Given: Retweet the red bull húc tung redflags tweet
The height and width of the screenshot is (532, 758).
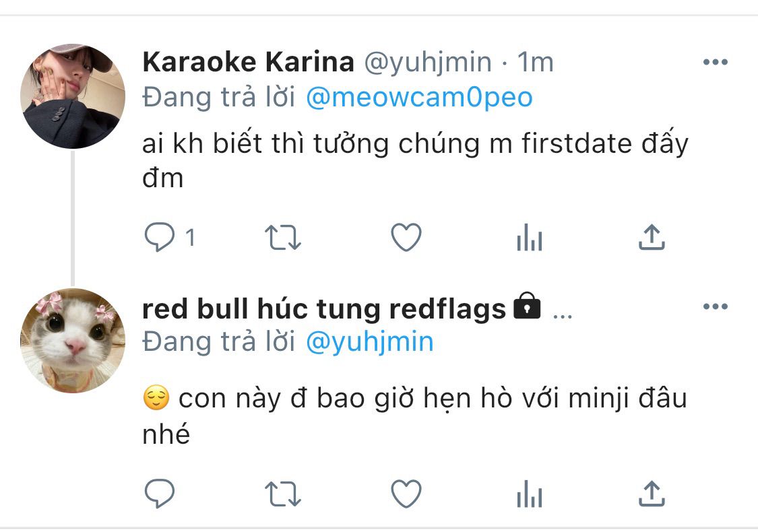Looking at the screenshot, I should [283, 494].
